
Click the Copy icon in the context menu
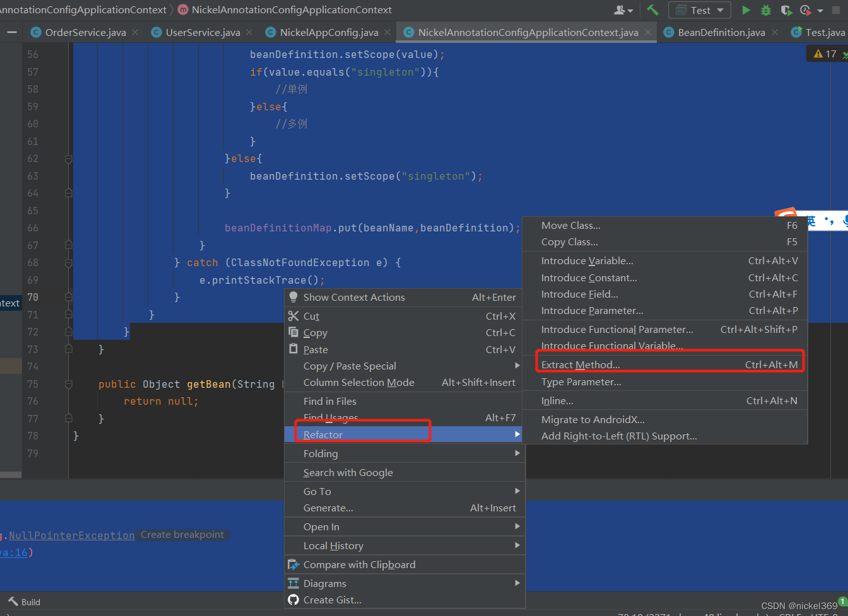click(x=293, y=332)
